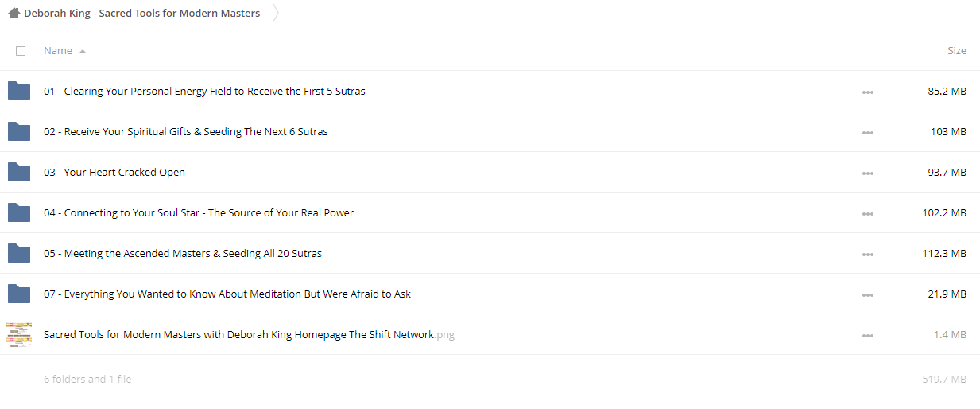Open more-actions dots for the Sacred Tools png file
980x409 pixels.
pos(867,335)
